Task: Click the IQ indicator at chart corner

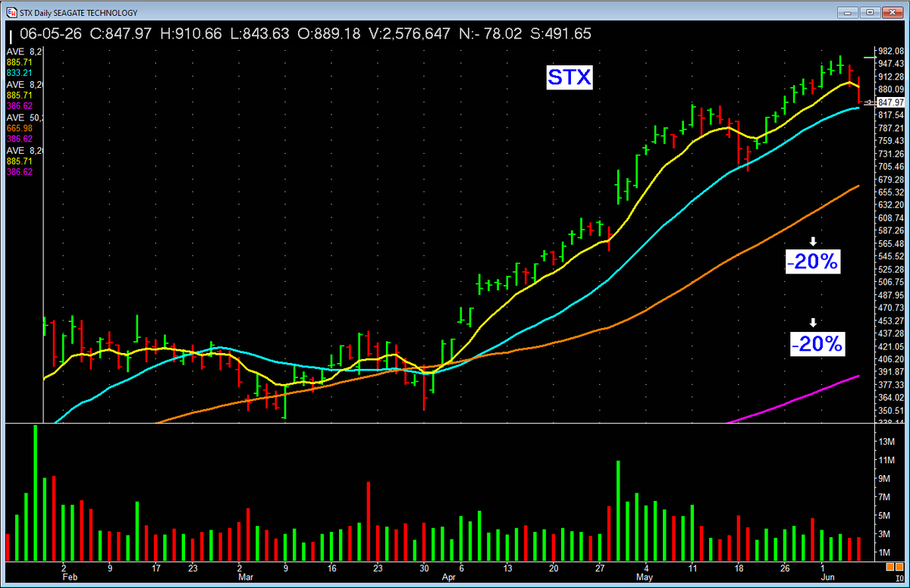Action: 899,577
